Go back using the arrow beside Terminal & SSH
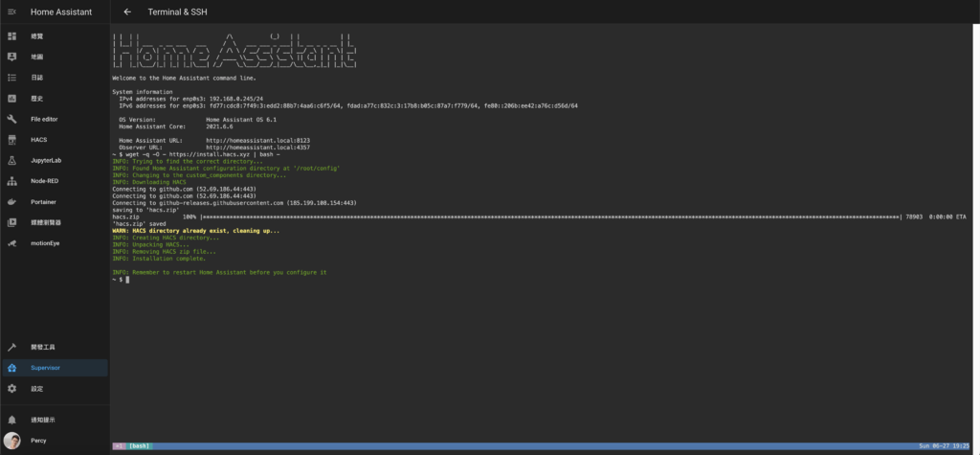The image size is (980, 455). 127,11
